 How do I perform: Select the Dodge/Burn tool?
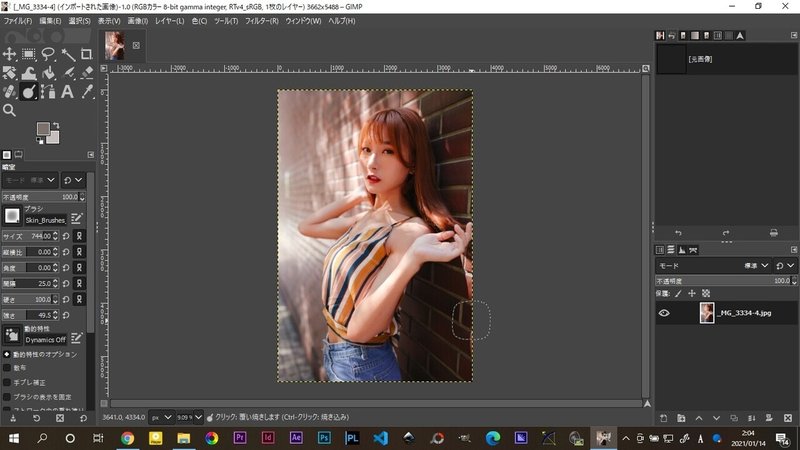(29, 92)
